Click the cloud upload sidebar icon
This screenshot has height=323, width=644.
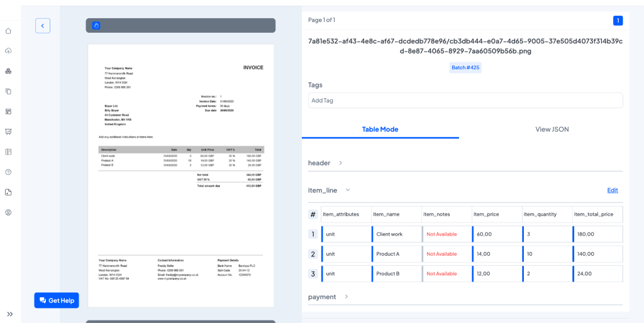tap(8, 51)
